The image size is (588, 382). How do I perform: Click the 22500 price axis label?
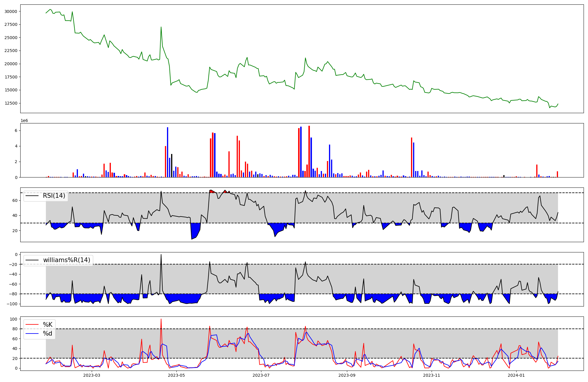(x=11, y=51)
